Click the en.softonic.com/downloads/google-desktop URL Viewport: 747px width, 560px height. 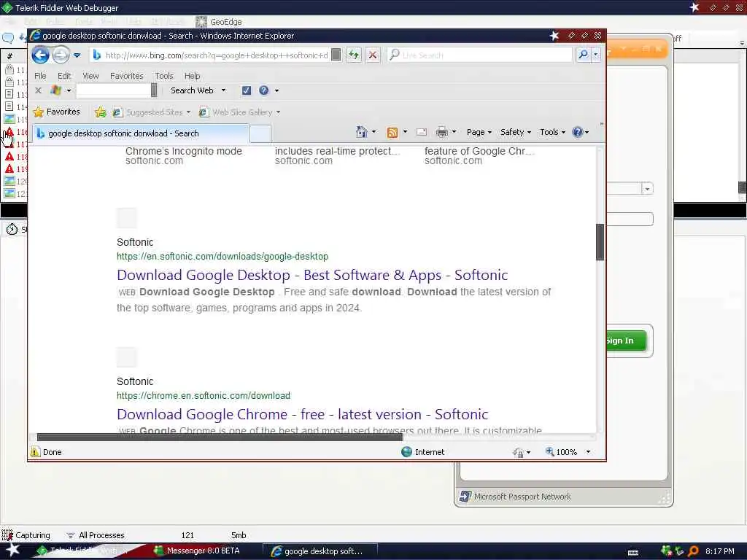[222, 256]
